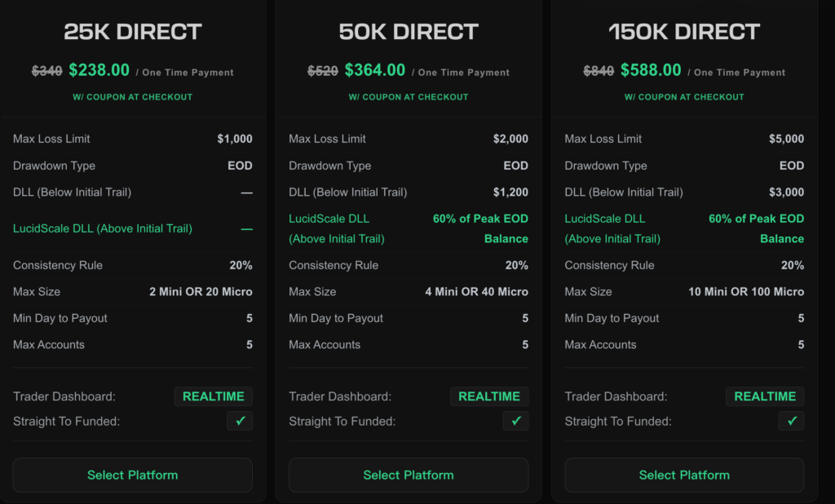Click the $364.00 discounted price

click(x=375, y=71)
